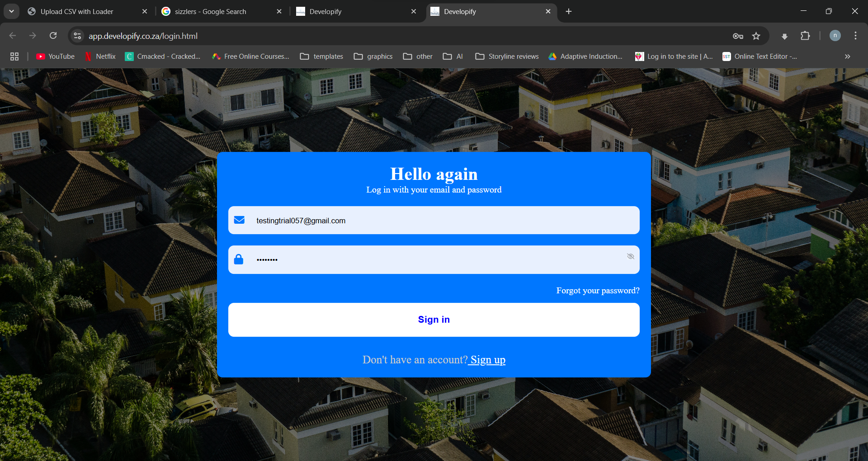
Task: Click the profile avatar icon
Action: point(835,36)
